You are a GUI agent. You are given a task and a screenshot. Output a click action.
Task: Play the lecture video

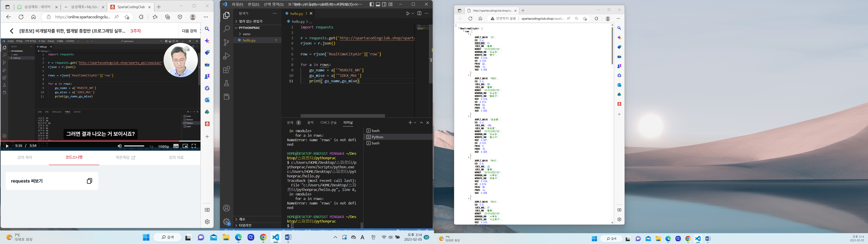7,146
